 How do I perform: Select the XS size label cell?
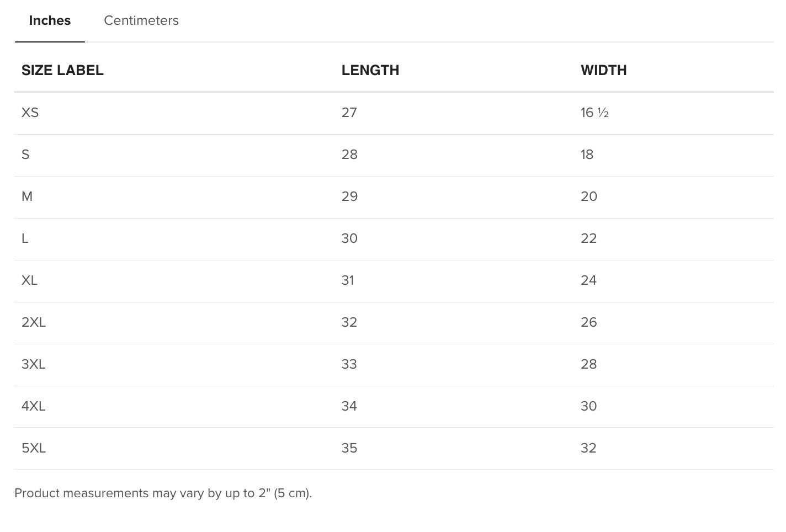(30, 113)
